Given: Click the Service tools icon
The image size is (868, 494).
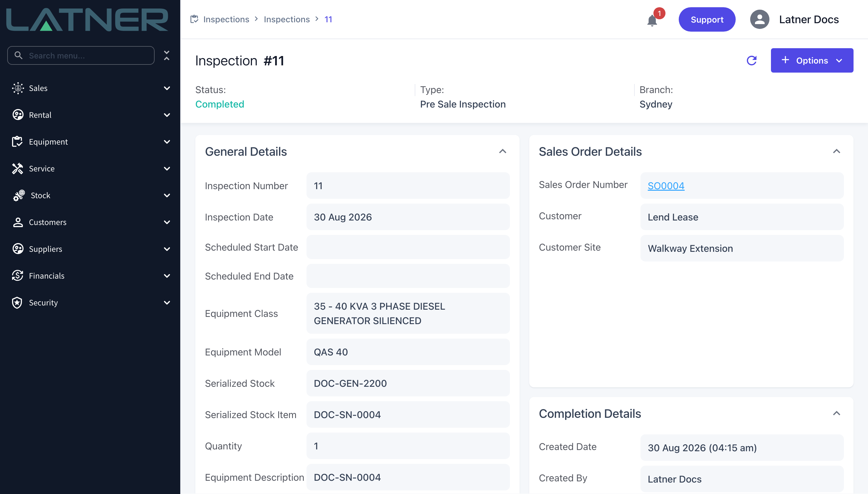Looking at the screenshot, I should point(18,169).
